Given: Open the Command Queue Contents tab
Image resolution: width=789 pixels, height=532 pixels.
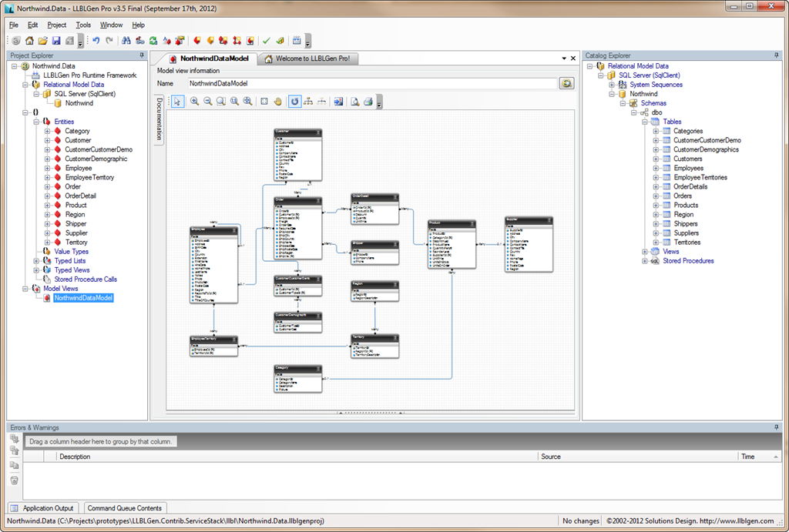Looking at the screenshot, I should (x=124, y=508).
